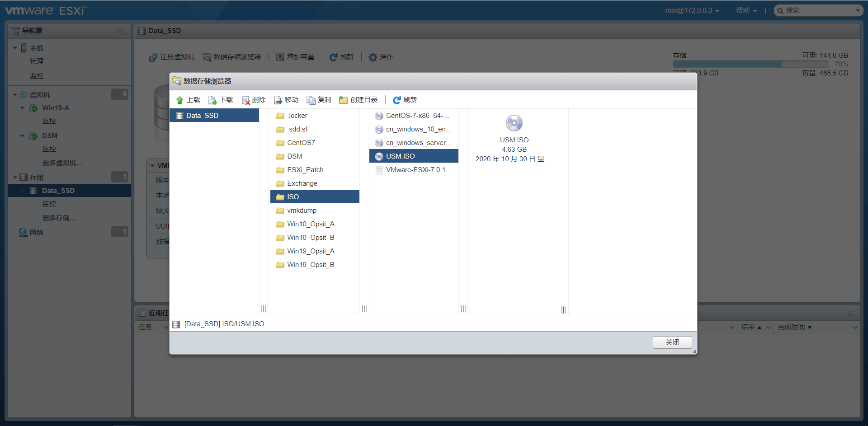Screen dimensions: 868x426
Task: Open the Win19_Opsit_B folder
Action: tap(315, 265)
